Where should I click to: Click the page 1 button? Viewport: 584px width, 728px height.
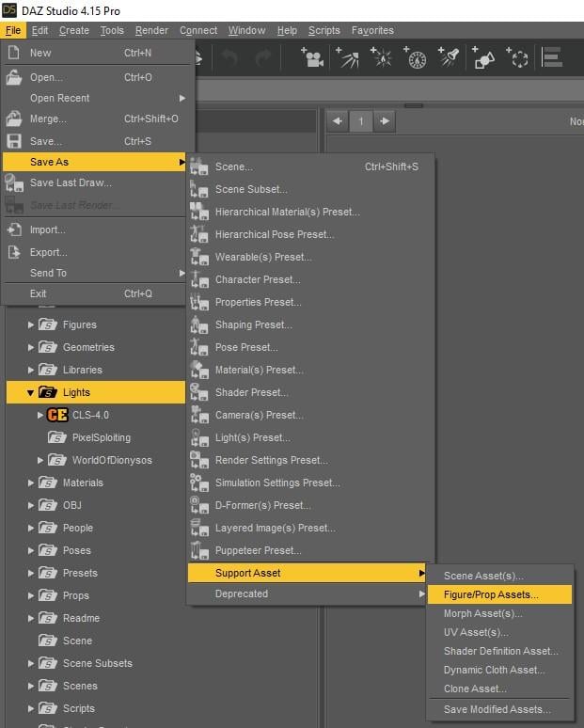pos(361,121)
